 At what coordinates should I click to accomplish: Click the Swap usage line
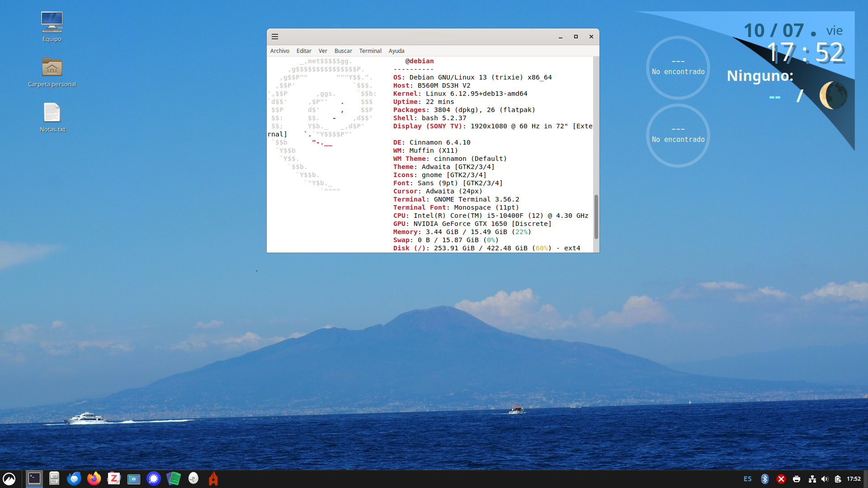446,240
